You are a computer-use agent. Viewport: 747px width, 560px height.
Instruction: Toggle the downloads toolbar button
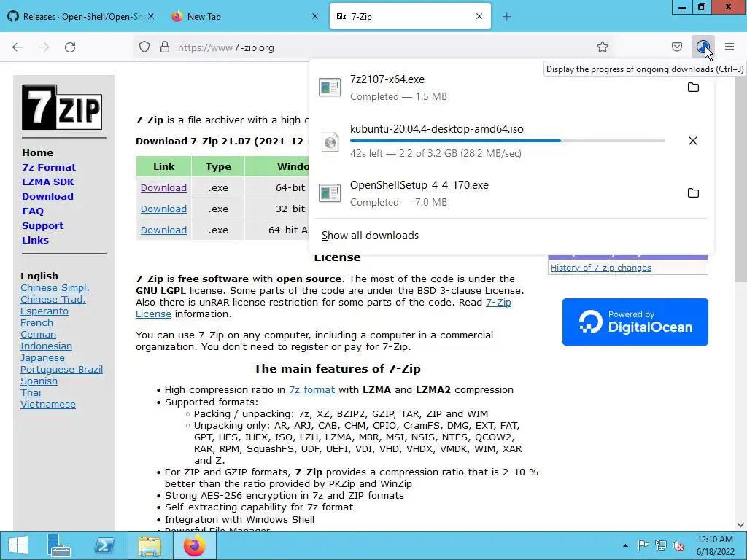703,47
